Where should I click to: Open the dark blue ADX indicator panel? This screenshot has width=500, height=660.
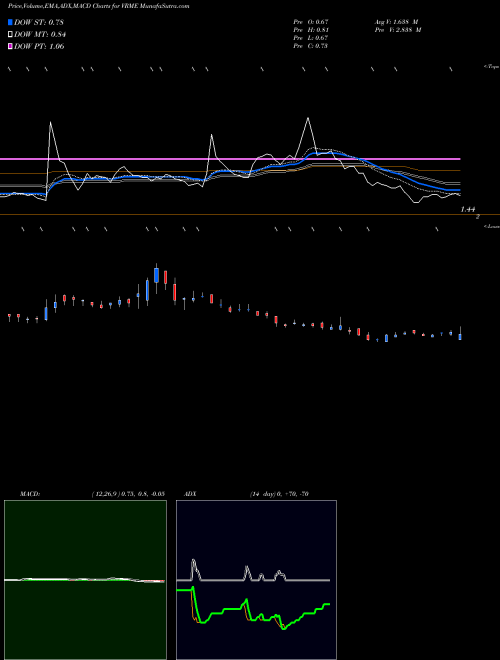coord(256,580)
